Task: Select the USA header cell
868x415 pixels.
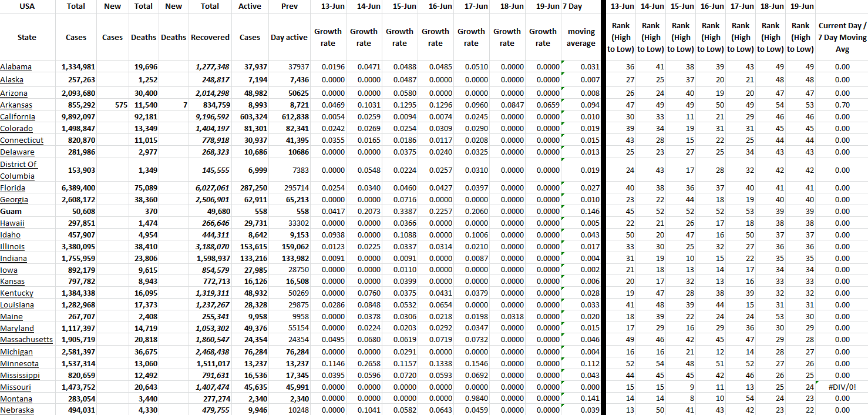Action: 27,6
